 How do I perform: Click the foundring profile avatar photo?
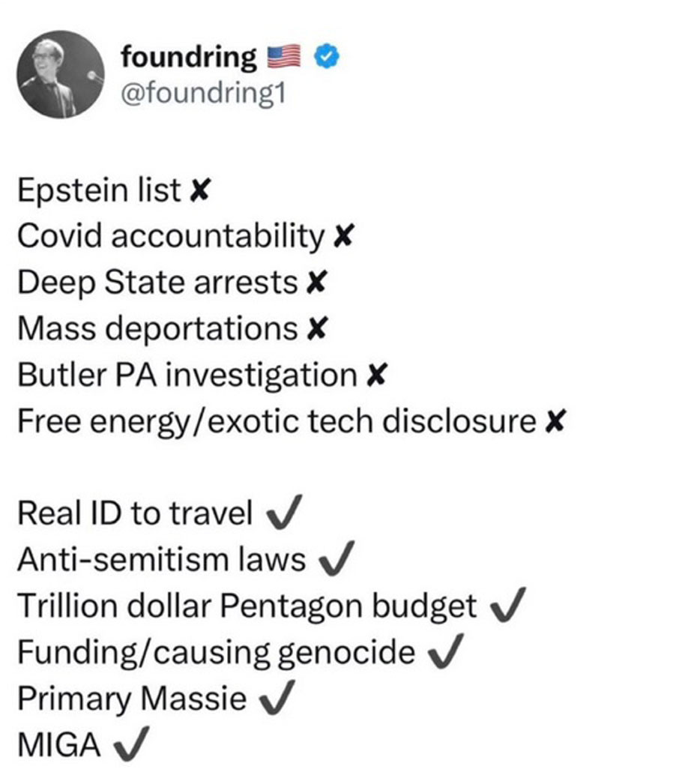[58, 74]
